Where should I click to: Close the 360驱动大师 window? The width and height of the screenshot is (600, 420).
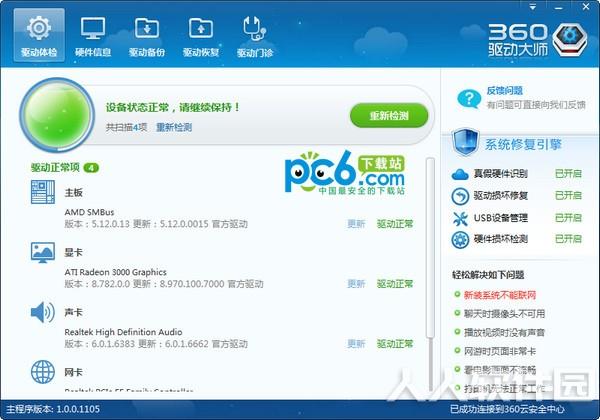586,7
